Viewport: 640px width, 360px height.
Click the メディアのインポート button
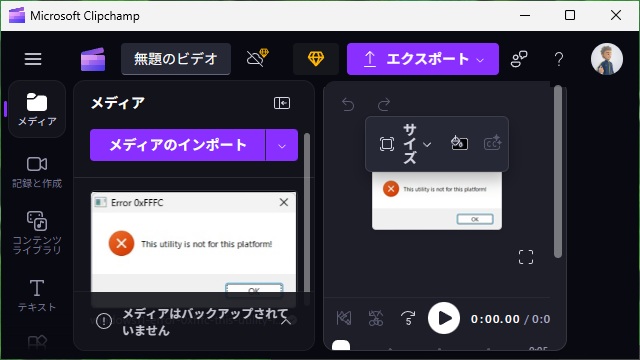tap(178, 145)
